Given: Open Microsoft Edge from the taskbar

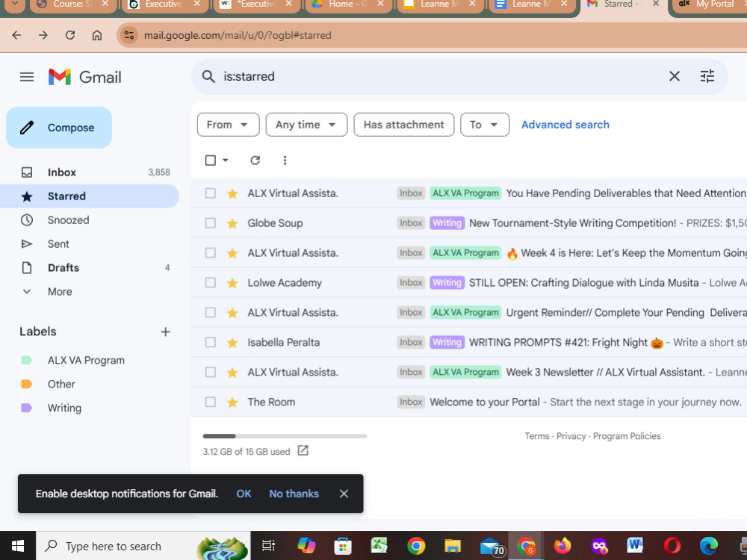Looking at the screenshot, I should 708,547.
